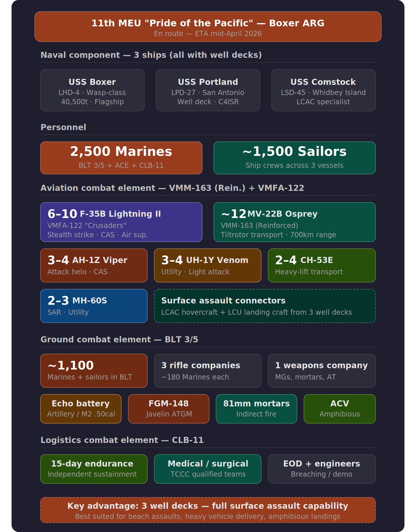Screen dimensions: 416x532
Task: Click the 11th MEU Boxer ARG title banner
Action: click(x=208, y=27)
